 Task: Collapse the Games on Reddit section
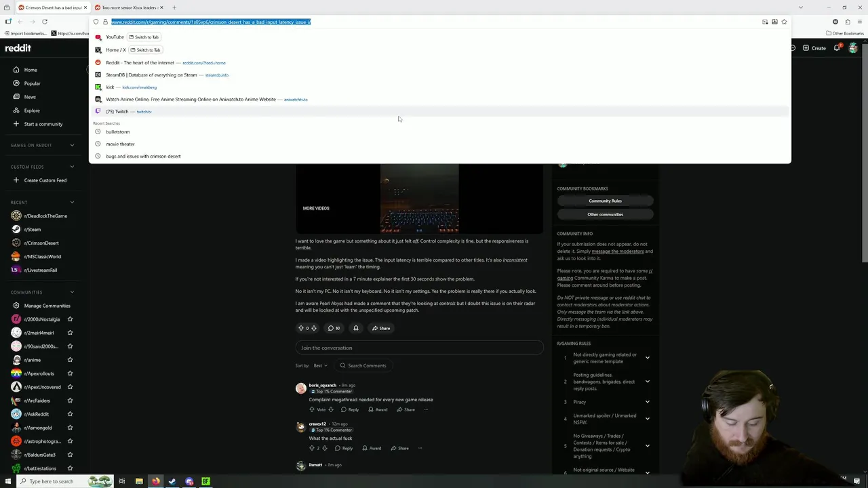[72, 145]
